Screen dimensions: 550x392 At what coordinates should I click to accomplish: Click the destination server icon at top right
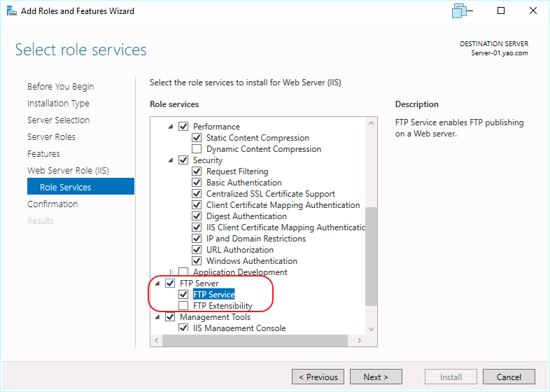459,11
